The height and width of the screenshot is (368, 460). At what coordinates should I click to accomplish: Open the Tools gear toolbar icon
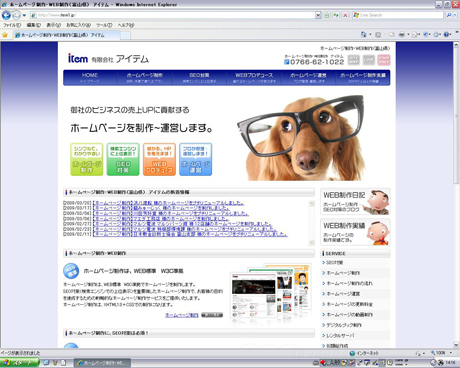tap(437, 35)
